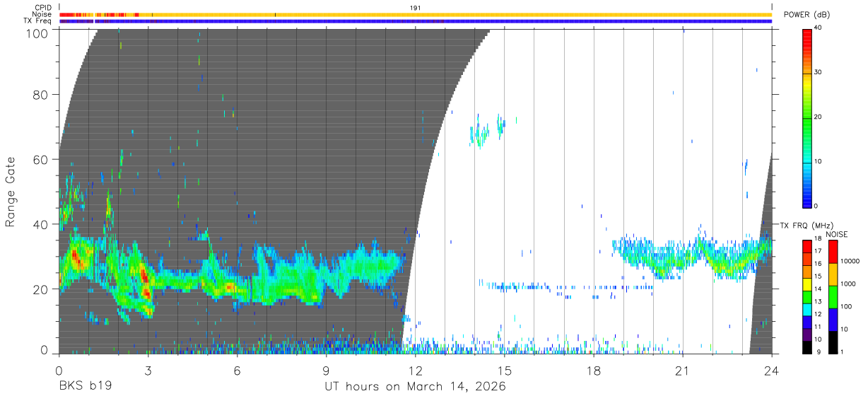Viewport: 868px width, 401px height.
Task: Click the x-axis tick label 15
Action: click(504, 371)
